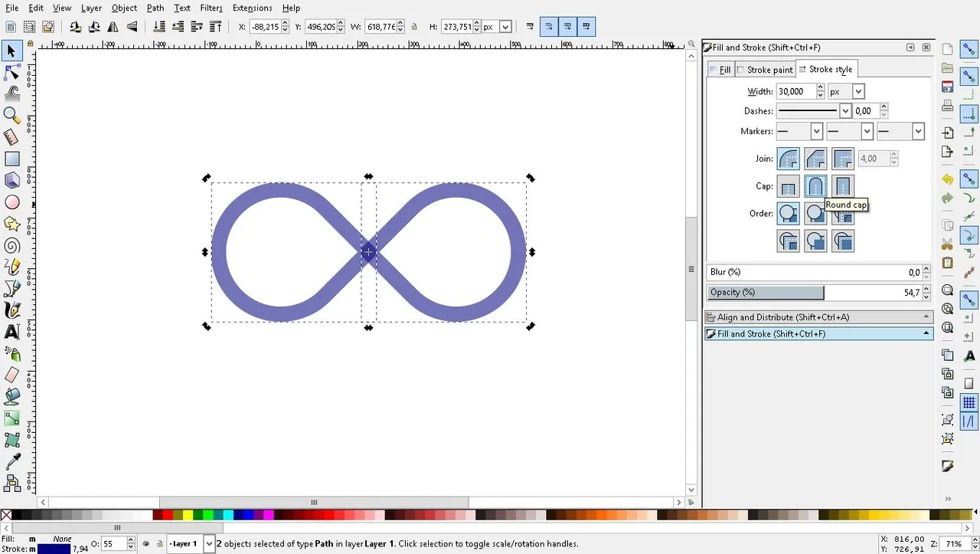Open the current layer selector dropdown
980x554 pixels.
(208, 544)
